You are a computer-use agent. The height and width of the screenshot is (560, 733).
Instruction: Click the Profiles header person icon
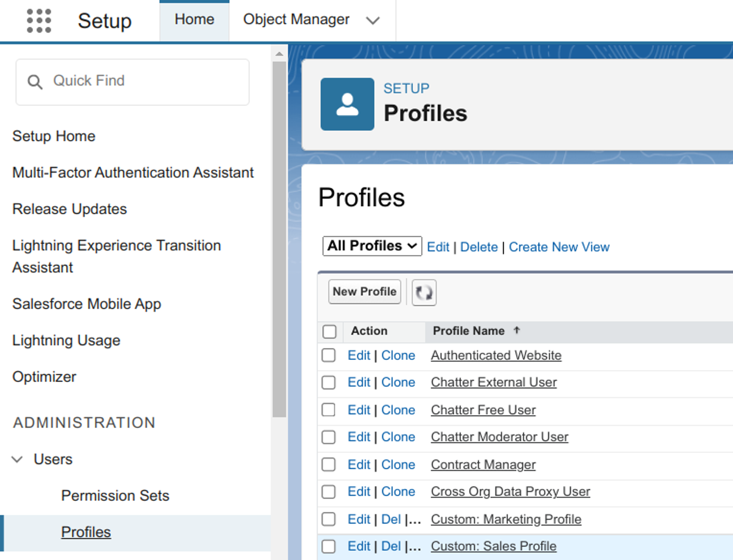click(347, 104)
